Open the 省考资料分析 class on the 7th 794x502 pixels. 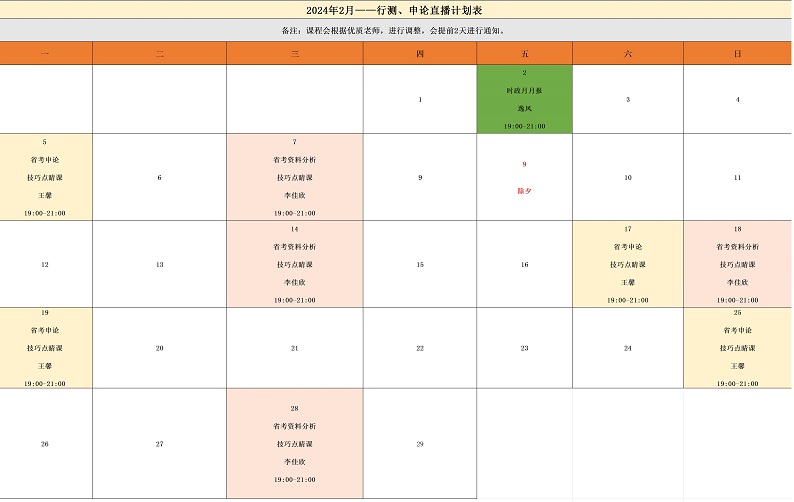point(294,177)
